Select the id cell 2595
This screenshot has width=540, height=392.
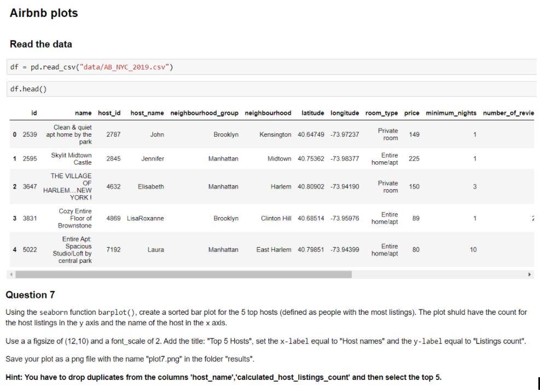[30, 159]
